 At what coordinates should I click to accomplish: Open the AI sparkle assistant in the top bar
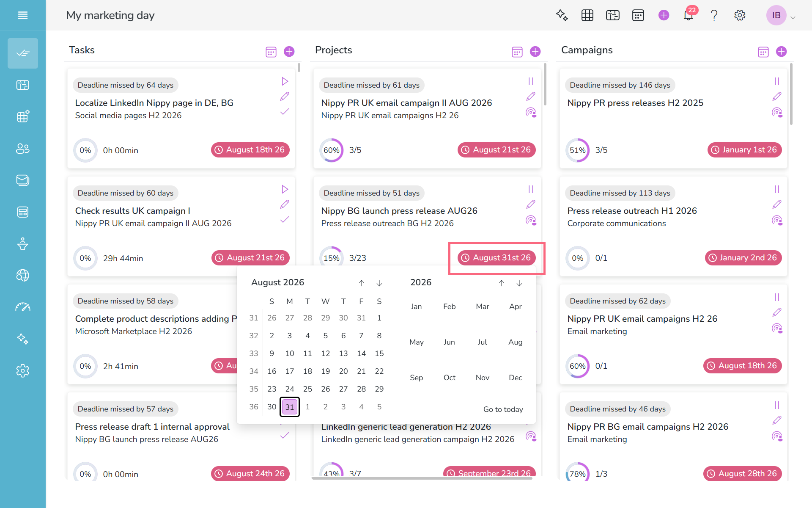(x=562, y=15)
